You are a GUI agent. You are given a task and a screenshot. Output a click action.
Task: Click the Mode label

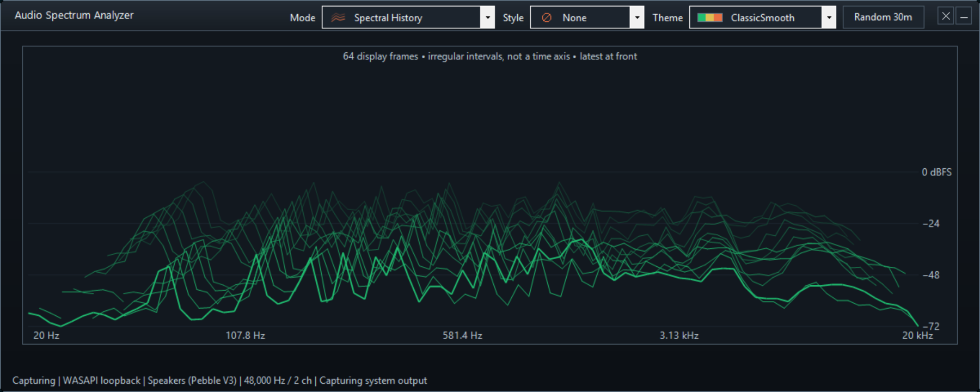[x=303, y=17]
